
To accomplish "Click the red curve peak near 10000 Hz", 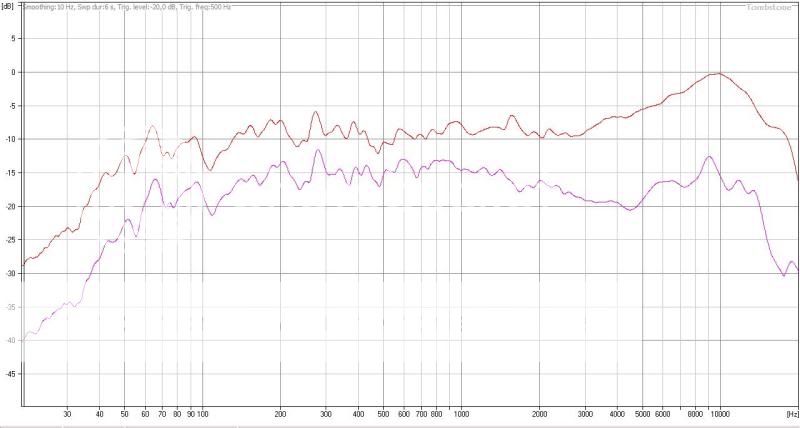I will click(x=717, y=73).
